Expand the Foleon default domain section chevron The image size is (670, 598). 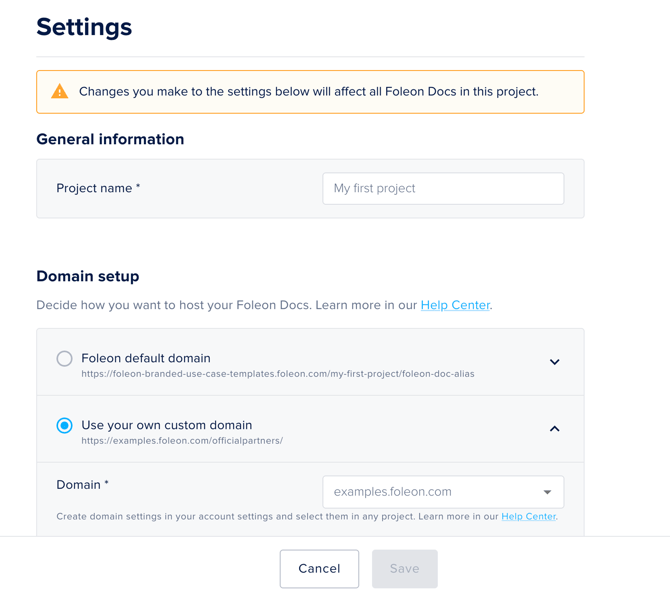(x=554, y=362)
